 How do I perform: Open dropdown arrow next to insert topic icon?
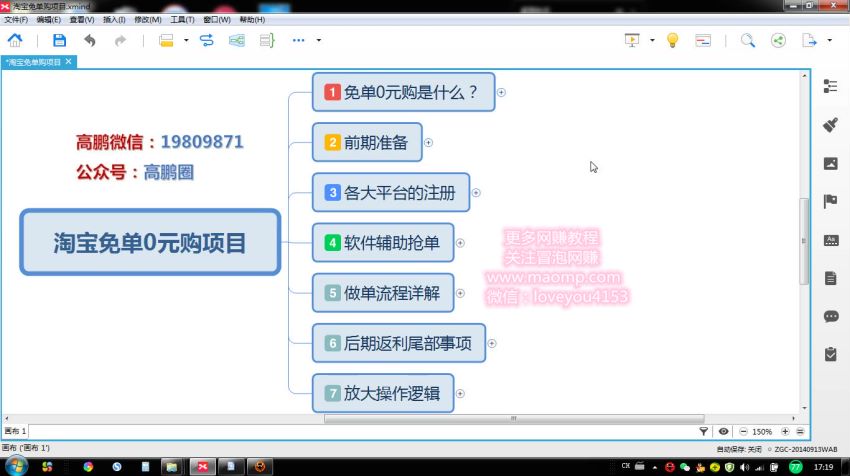[186, 40]
